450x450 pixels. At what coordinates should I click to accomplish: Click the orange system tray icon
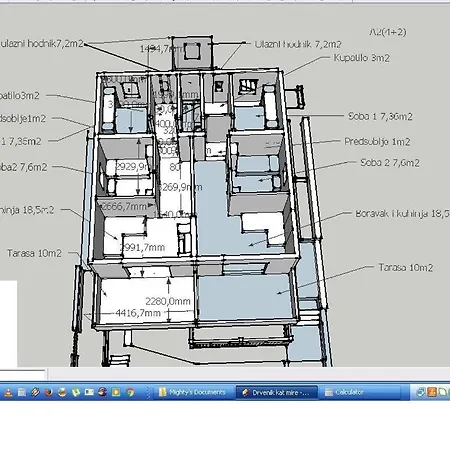point(432,392)
